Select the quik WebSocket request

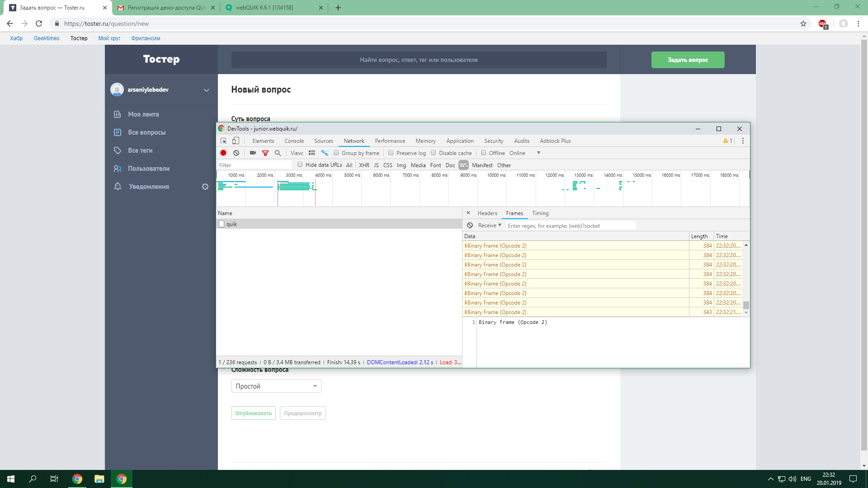click(339, 224)
